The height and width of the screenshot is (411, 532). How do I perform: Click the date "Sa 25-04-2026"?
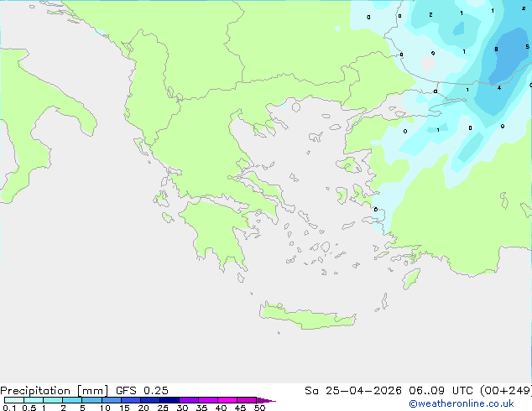[353, 391]
